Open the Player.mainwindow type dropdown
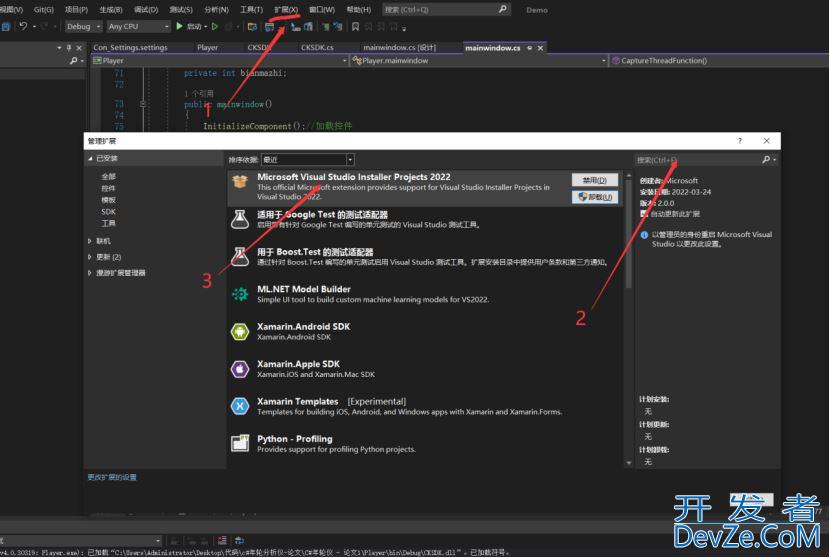Image resolution: width=830 pixels, height=558 pixels. (479, 61)
